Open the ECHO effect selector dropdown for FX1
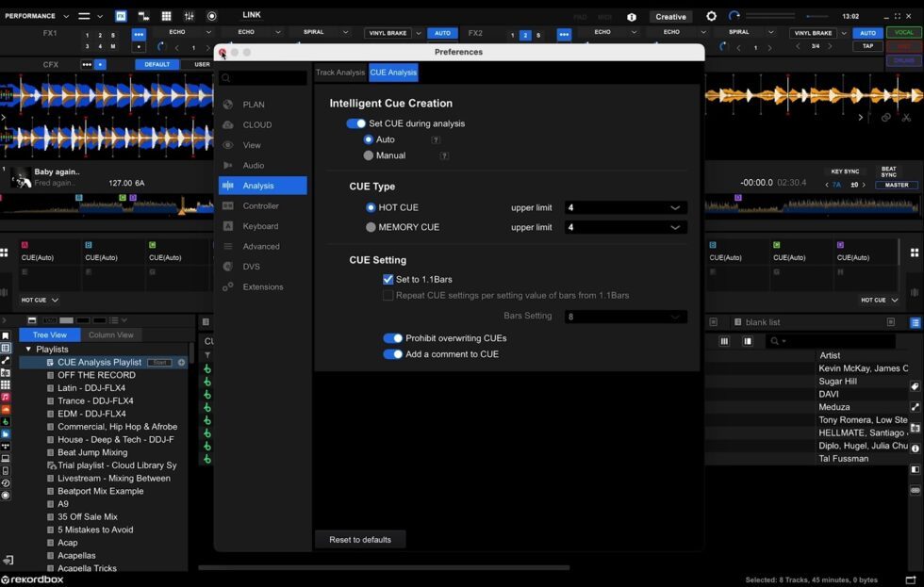The width and height of the screenshot is (924, 587). [x=207, y=31]
